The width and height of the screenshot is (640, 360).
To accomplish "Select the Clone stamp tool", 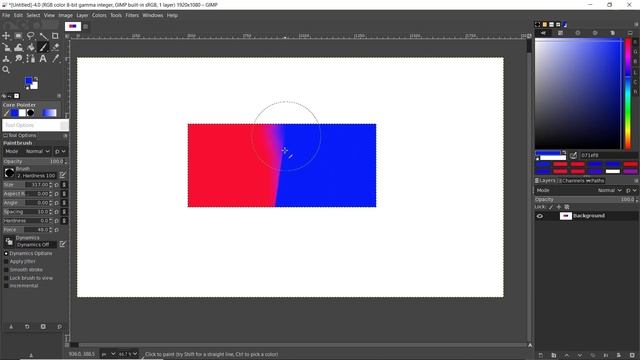I will point(6,59).
